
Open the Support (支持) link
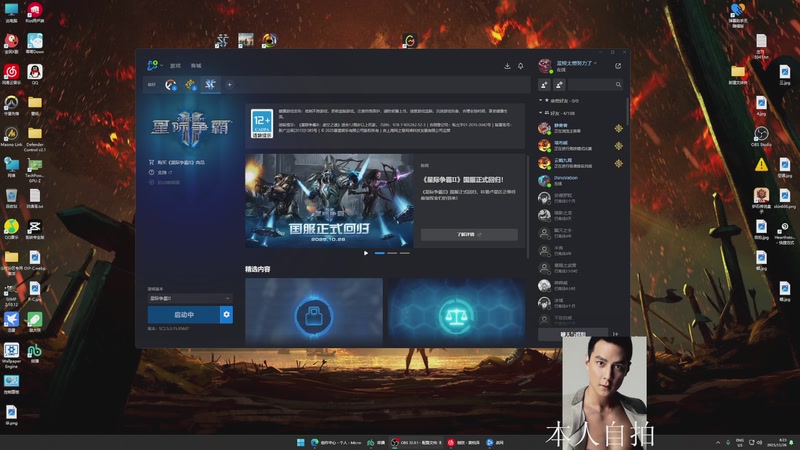point(161,172)
